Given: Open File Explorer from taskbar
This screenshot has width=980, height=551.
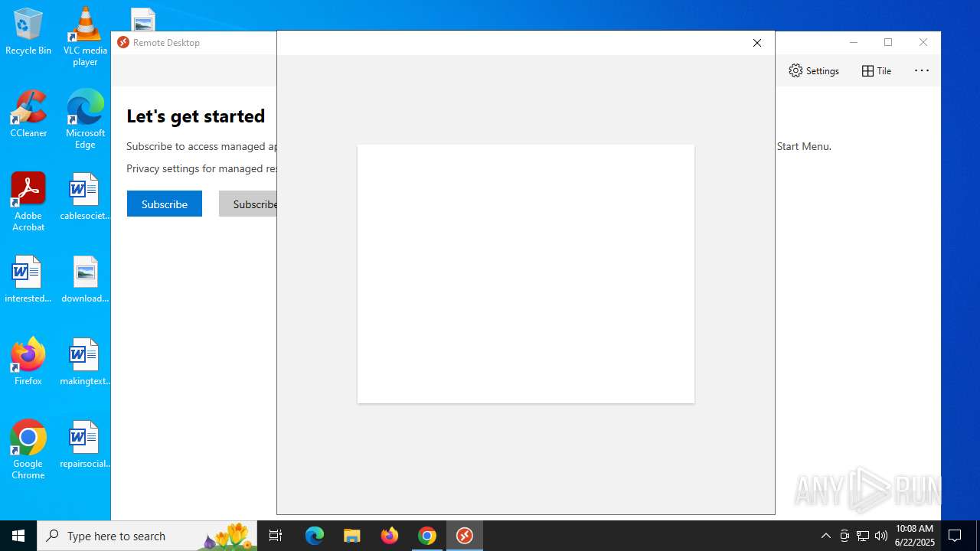Looking at the screenshot, I should (352, 536).
